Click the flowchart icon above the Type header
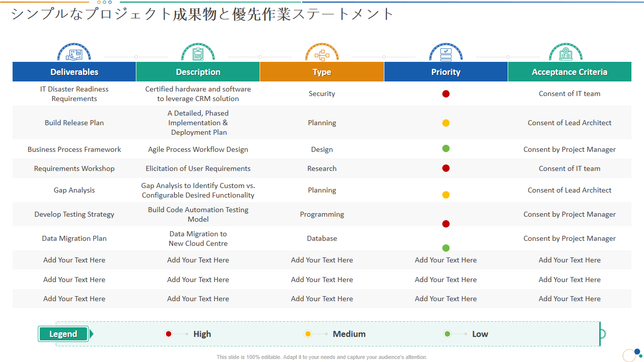 pyautogui.click(x=322, y=53)
